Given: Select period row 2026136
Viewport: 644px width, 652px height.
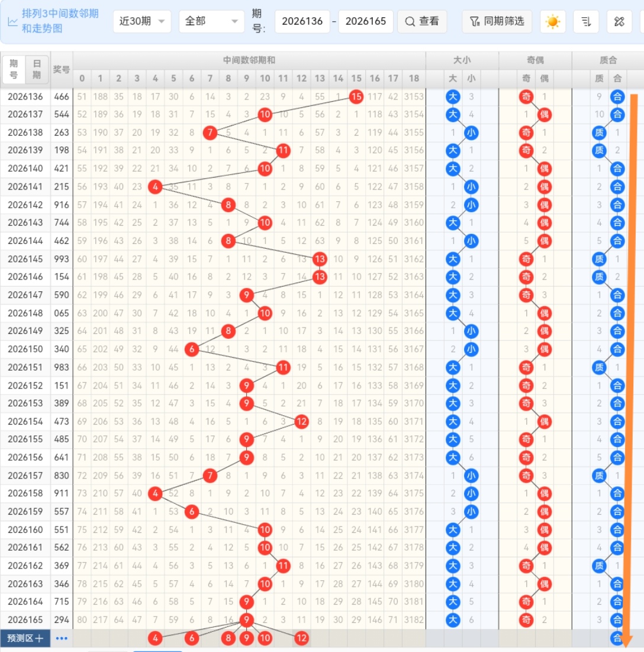Looking at the screenshot, I should 25,97.
